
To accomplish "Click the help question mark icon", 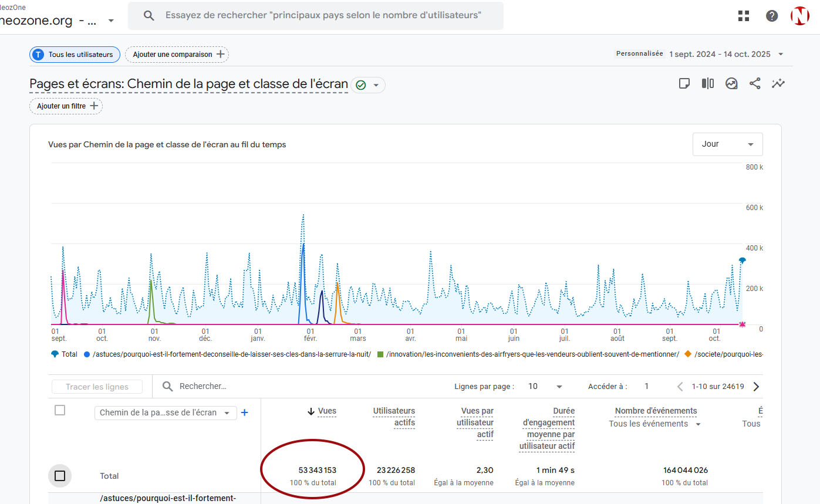I will tap(772, 16).
